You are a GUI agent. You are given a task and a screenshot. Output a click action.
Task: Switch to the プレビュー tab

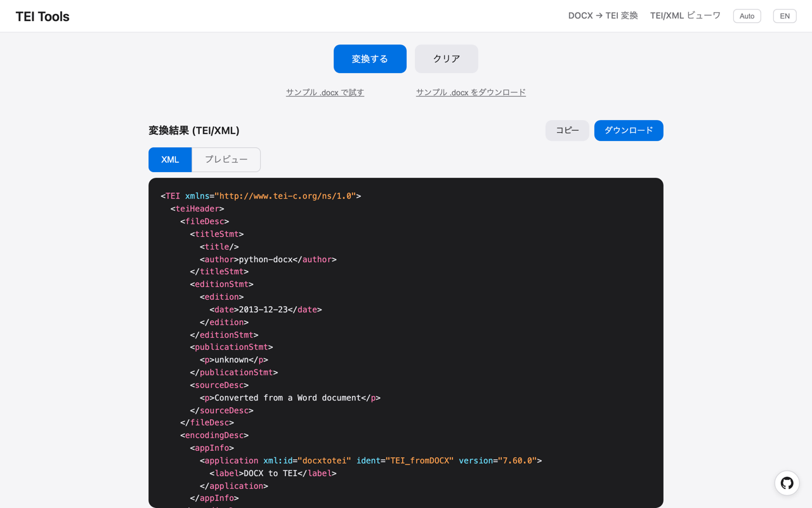[x=226, y=159]
